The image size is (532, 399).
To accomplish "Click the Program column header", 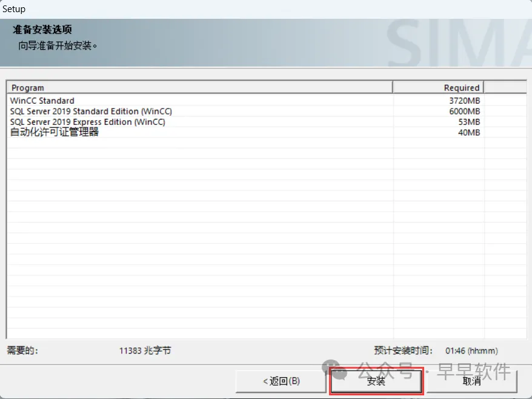I will pyautogui.click(x=199, y=87).
